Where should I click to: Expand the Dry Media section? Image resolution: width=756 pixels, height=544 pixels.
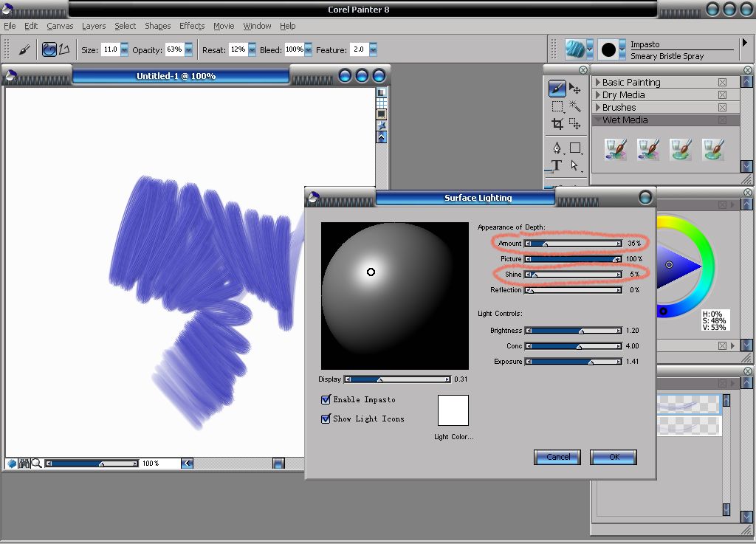pyautogui.click(x=598, y=95)
